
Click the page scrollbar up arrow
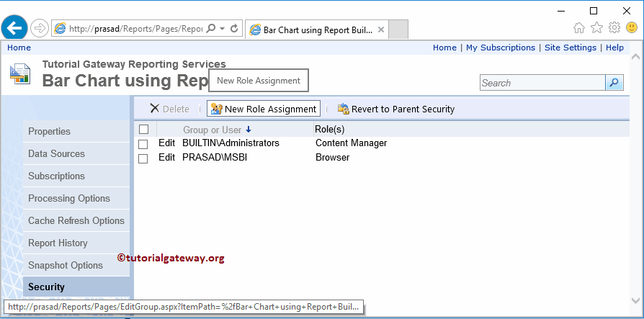click(635, 57)
